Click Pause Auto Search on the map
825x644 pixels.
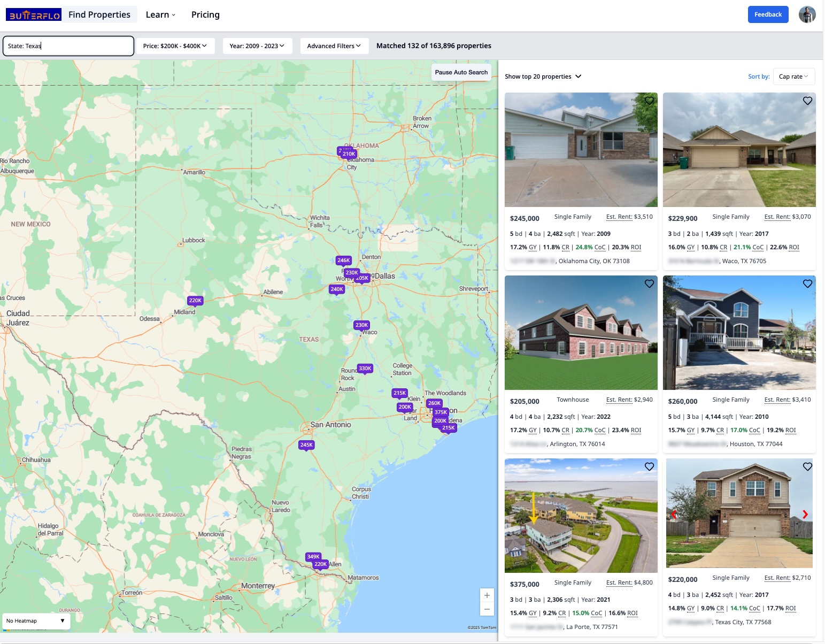coord(461,72)
